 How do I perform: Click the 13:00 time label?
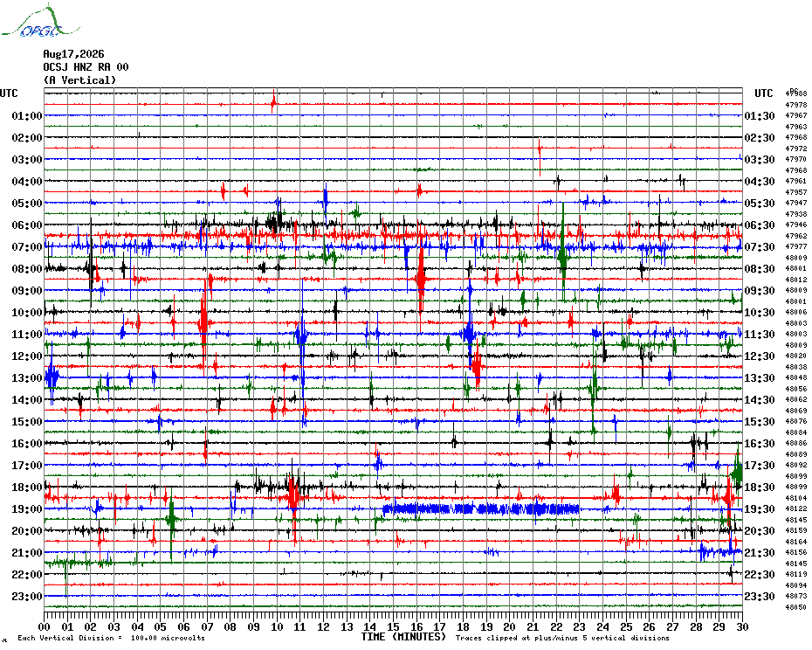pyautogui.click(x=27, y=378)
